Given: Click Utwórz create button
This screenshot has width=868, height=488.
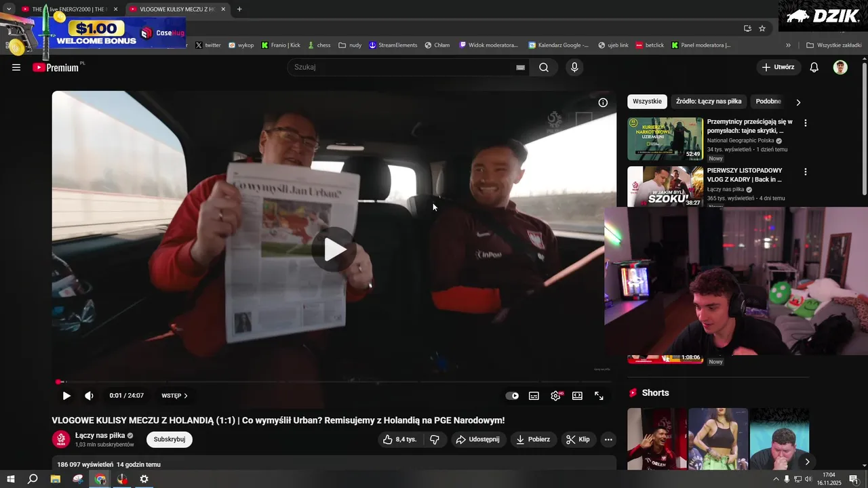Looking at the screenshot, I should tap(778, 67).
